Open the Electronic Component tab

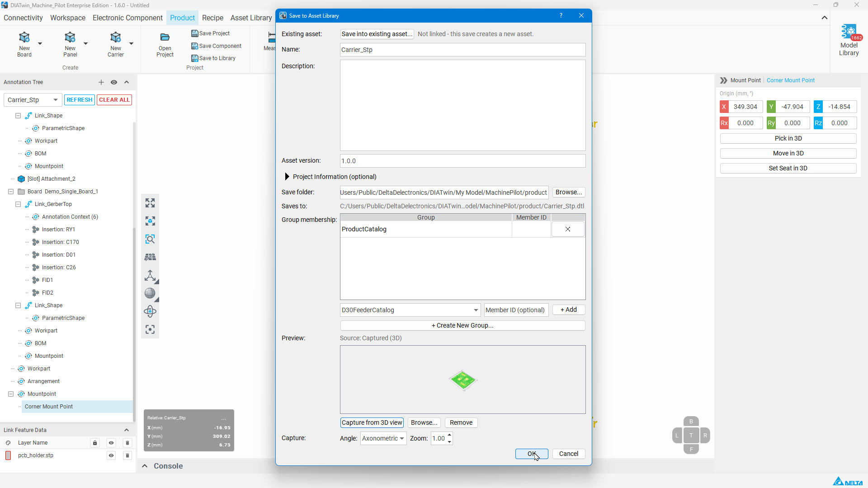click(127, 18)
